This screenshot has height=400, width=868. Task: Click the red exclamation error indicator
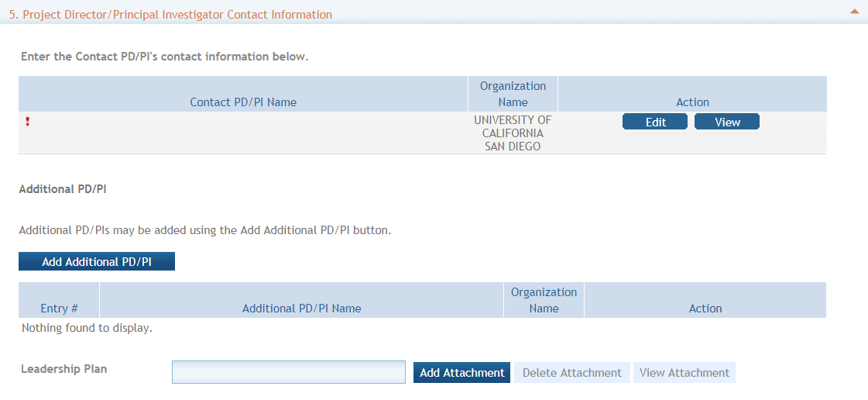click(x=28, y=121)
